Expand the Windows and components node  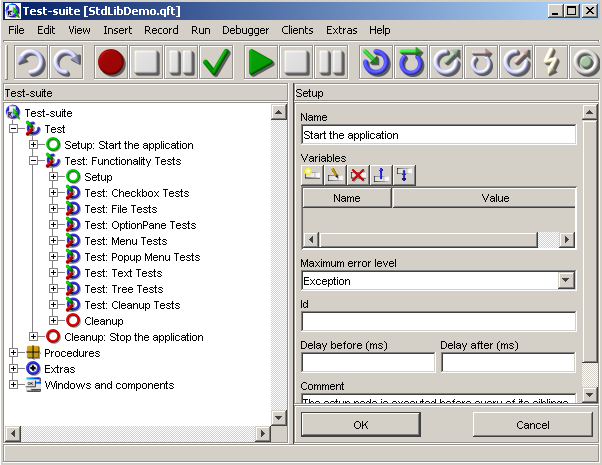tap(14, 385)
